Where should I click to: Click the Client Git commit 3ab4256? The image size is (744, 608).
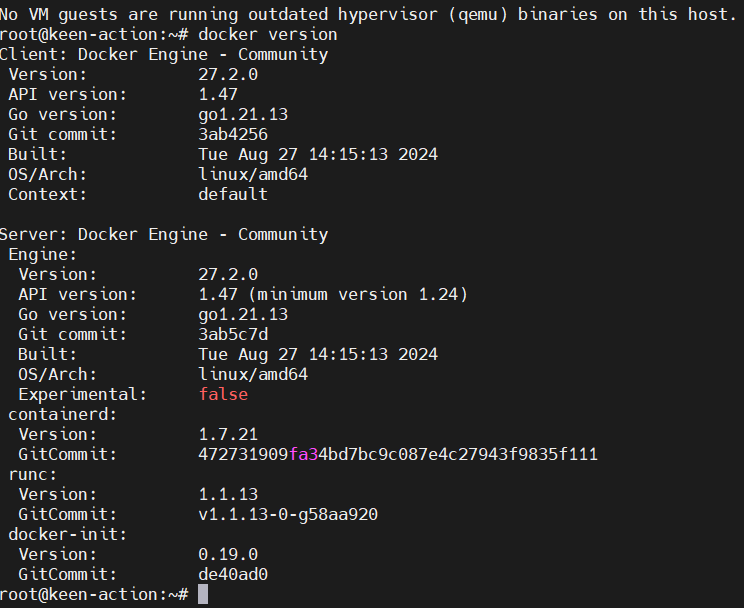pos(233,134)
